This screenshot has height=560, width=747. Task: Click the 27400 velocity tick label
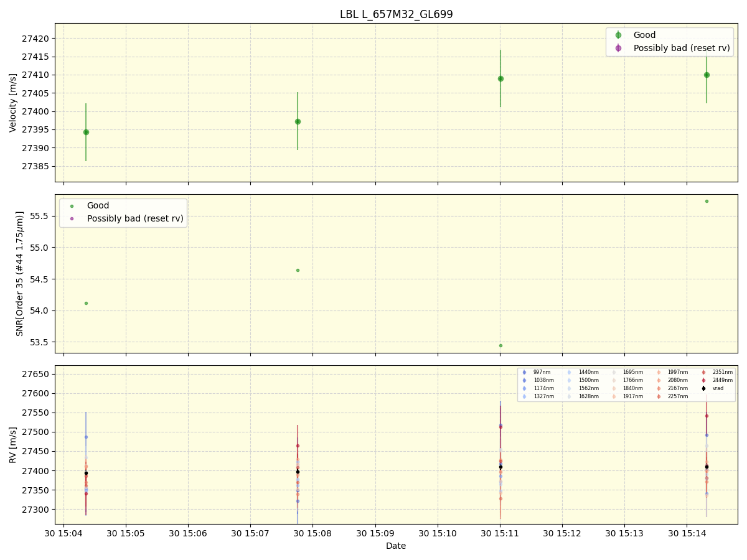(x=36, y=112)
